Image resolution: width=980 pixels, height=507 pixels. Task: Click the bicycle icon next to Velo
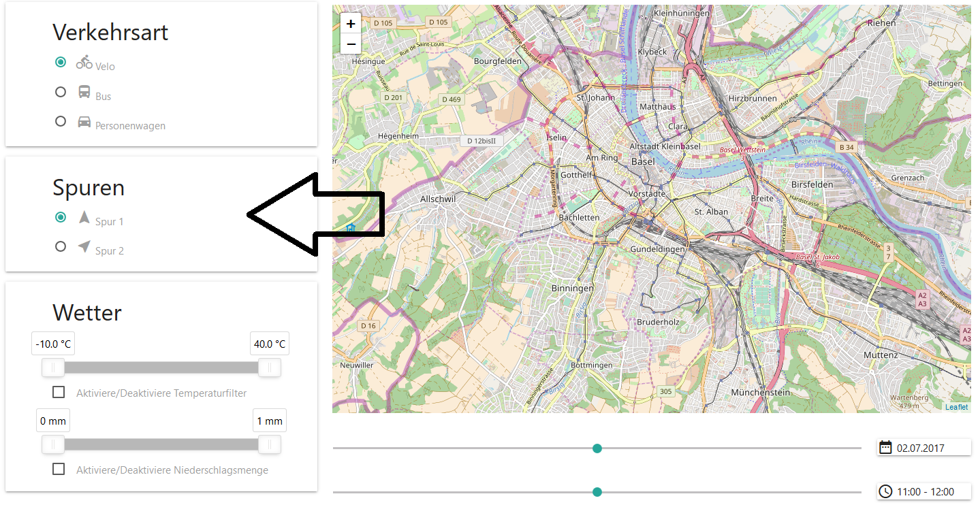pyautogui.click(x=84, y=63)
